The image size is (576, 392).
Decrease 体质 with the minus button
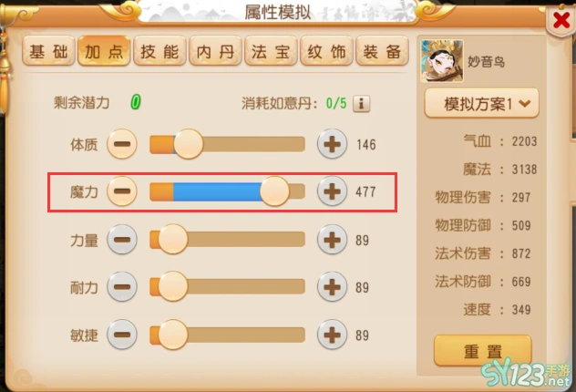[x=122, y=144]
